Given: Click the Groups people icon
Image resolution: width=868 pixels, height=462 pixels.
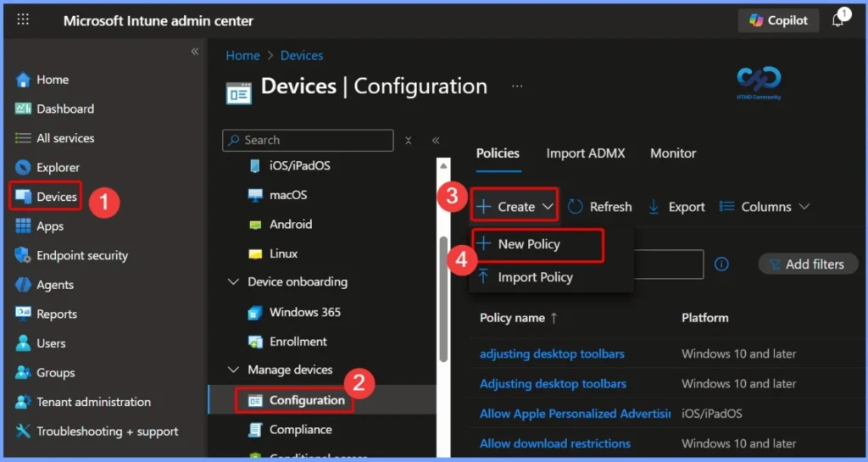Looking at the screenshot, I should point(23,372).
